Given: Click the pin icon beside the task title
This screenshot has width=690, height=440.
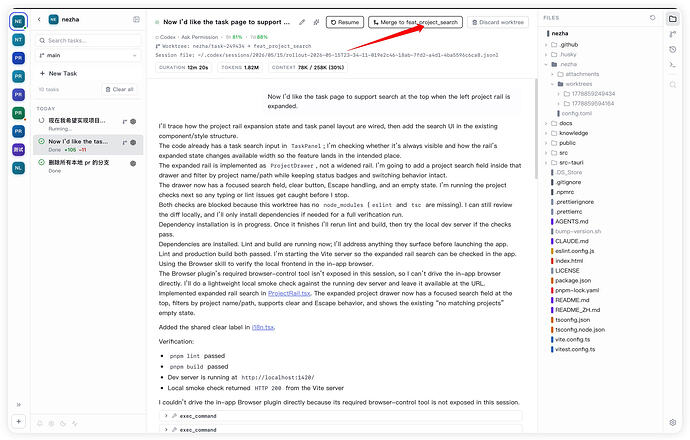Looking at the screenshot, I should click(x=316, y=22).
